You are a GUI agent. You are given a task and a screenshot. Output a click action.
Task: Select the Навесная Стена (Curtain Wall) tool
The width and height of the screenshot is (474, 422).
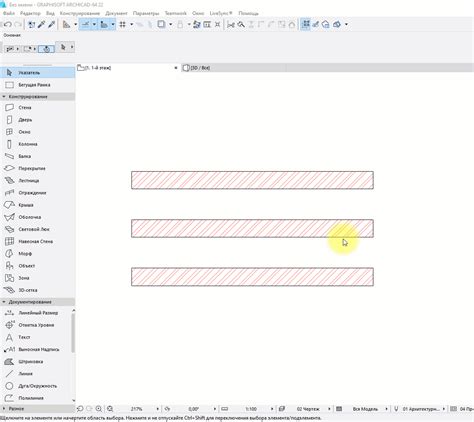(38, 241)
